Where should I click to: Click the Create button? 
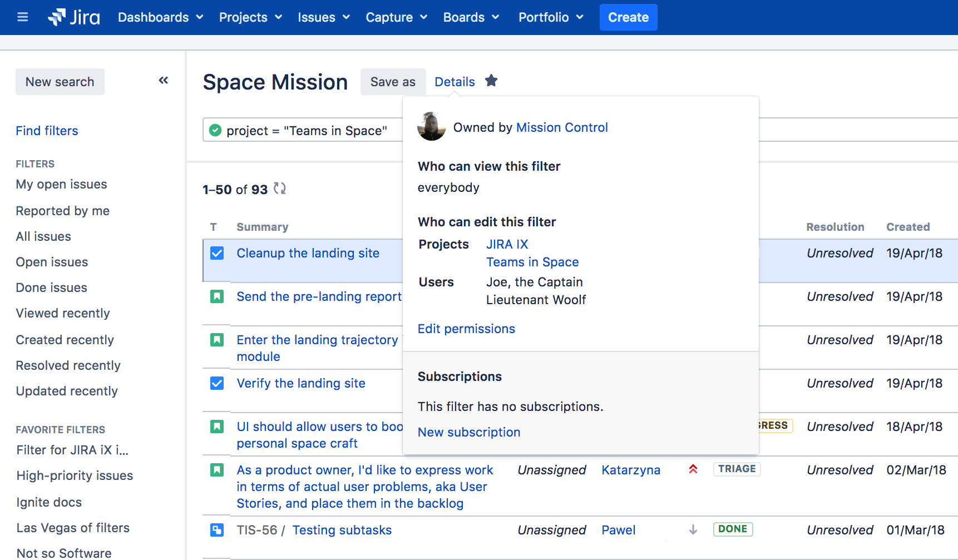point(628,17)
